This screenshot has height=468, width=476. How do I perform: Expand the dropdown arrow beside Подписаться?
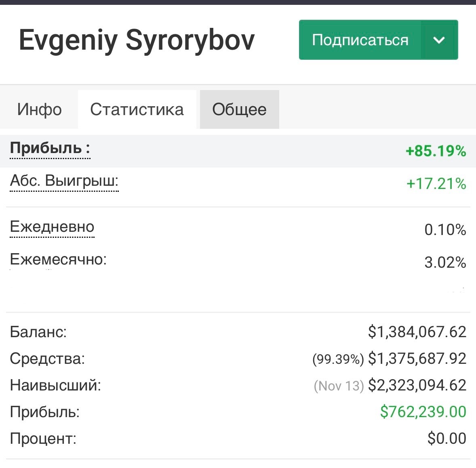(439, 40)
